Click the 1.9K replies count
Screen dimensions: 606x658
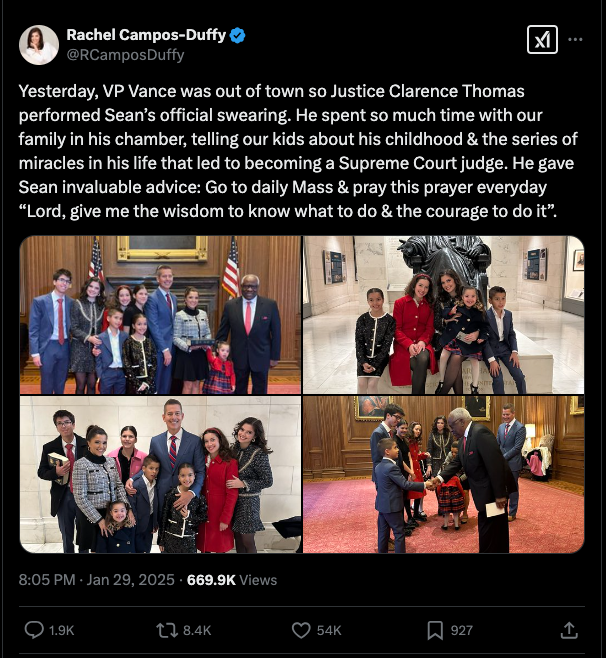pos(61,630)
